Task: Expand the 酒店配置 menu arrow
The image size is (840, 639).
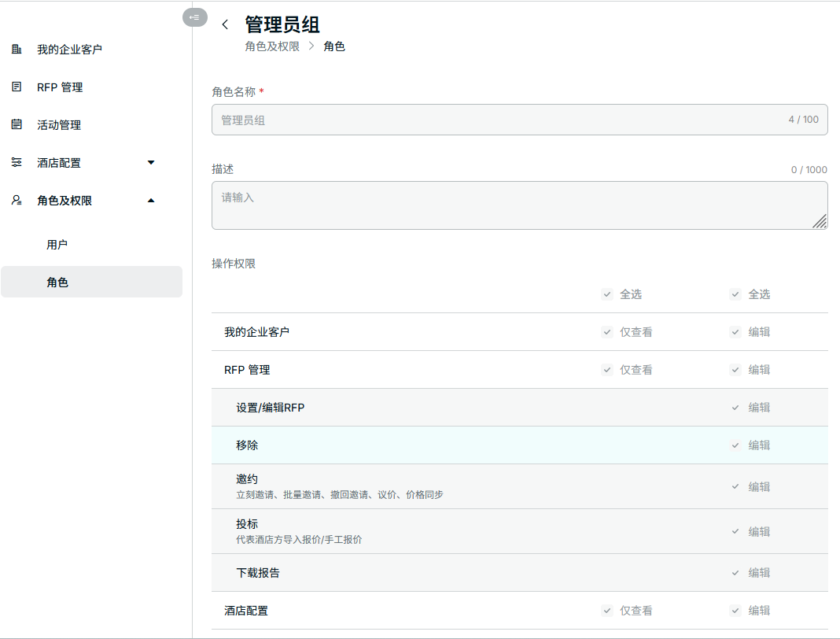Action: click(151, 162)
